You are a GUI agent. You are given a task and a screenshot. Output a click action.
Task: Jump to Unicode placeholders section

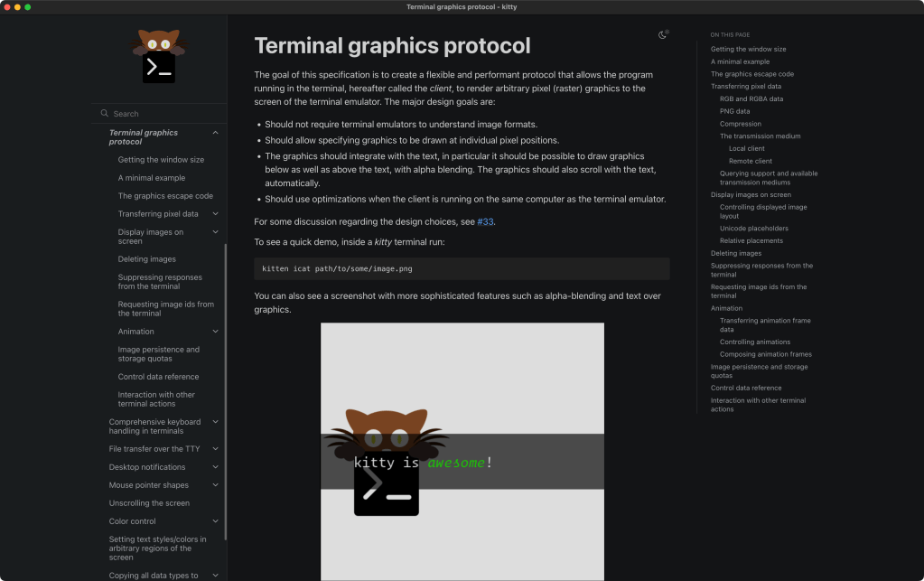[x=753, y=229]
